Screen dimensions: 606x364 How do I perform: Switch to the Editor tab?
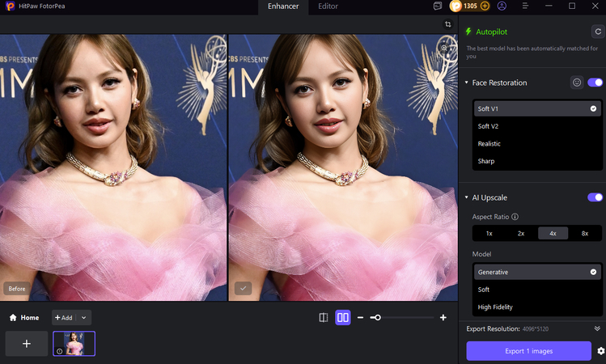[328, 6]
